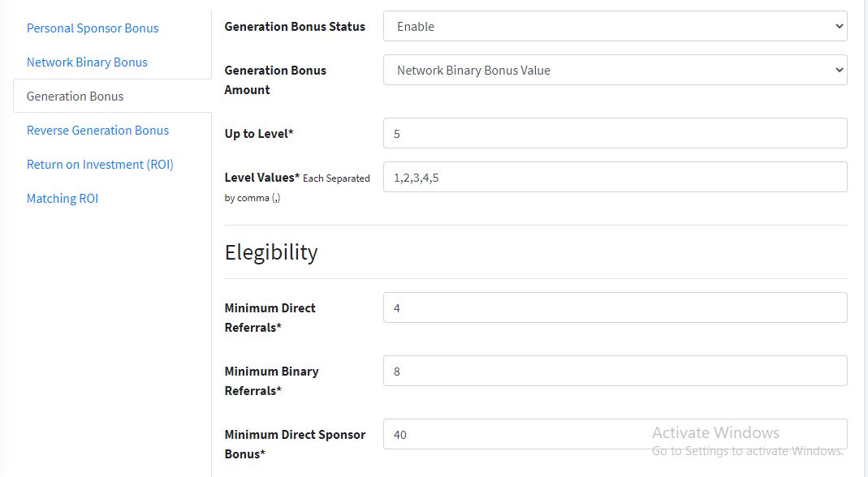
Task: Click the 'Level Values*' label text
Action: (262, 178)
